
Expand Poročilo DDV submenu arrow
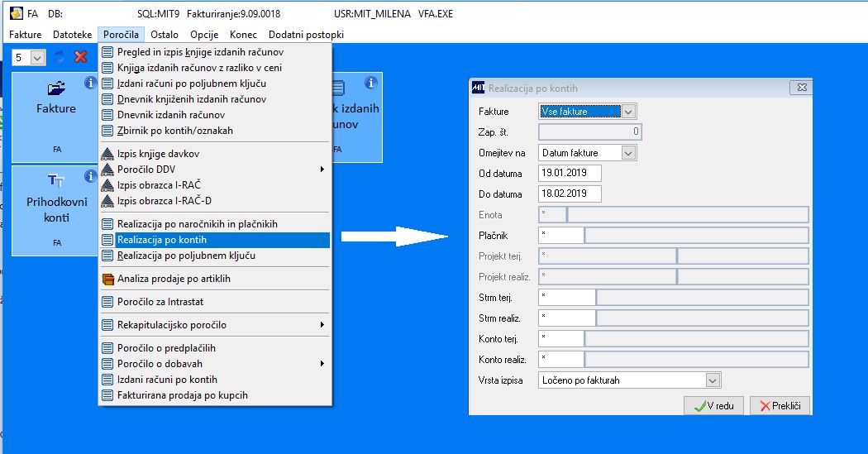[322, 170]
